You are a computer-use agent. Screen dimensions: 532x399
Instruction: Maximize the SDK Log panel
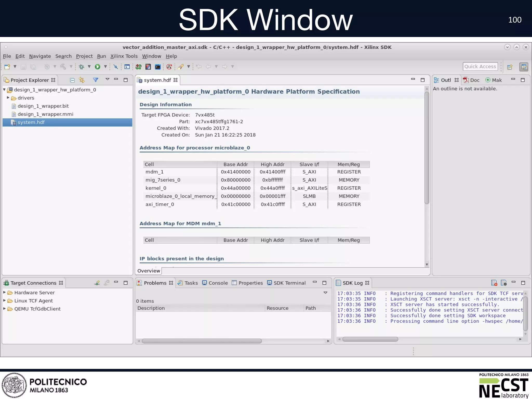pyautogui.click(x=523, y=283)
